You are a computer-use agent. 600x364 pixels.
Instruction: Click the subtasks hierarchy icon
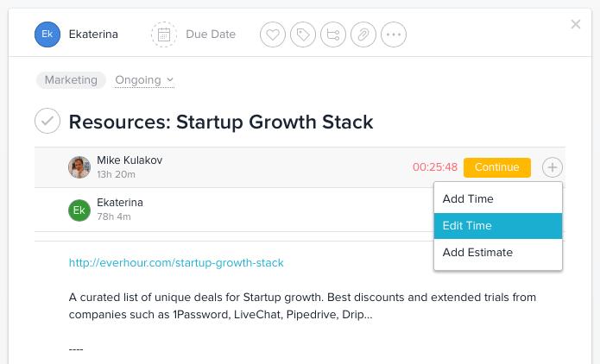tap(332, 35)
